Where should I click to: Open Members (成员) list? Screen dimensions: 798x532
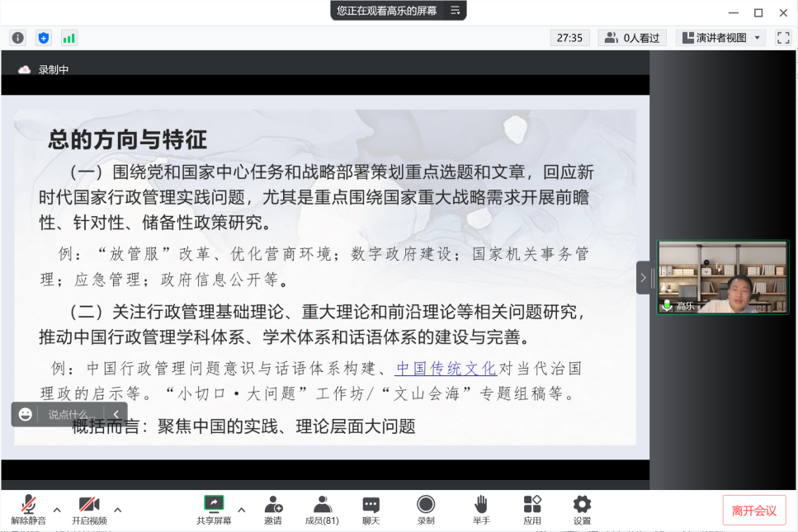[322, 510]
